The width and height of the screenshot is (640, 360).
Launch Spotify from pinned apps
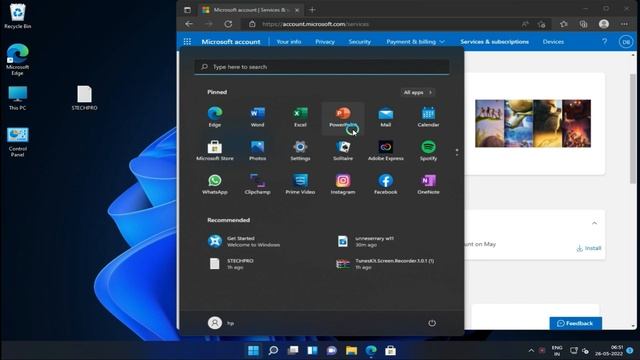tap(428, 151)
